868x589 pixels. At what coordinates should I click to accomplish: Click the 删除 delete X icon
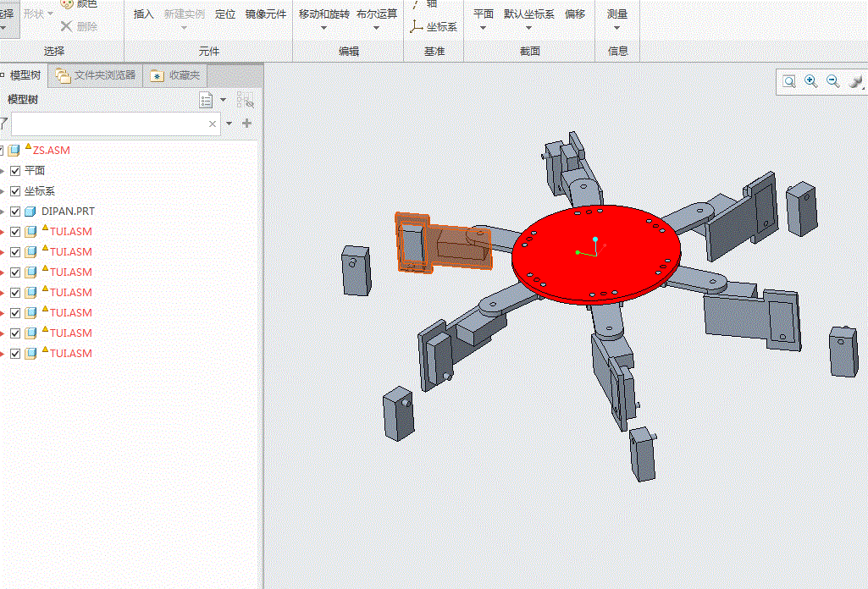point(66,26)
